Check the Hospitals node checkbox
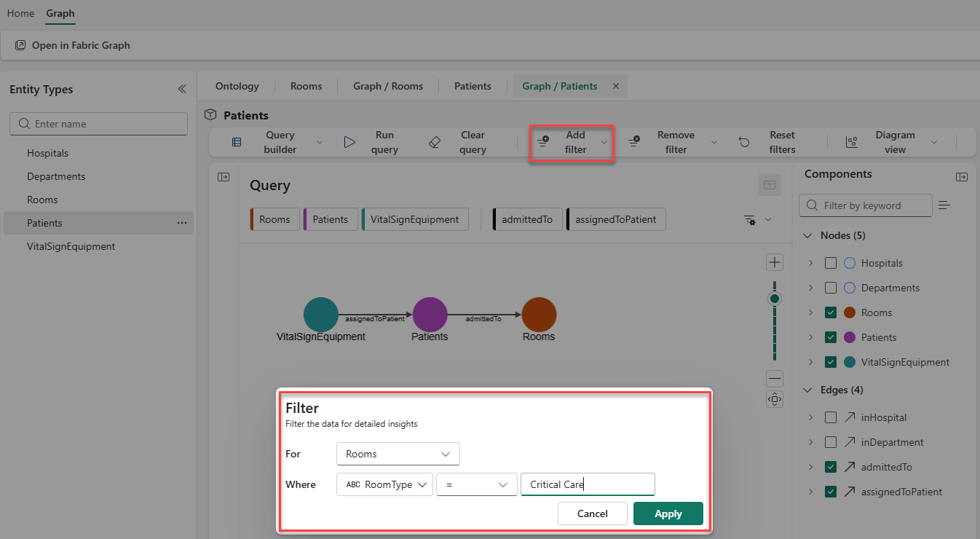The image size is (980, 539). pyautogui.click(x=830, y=263)
